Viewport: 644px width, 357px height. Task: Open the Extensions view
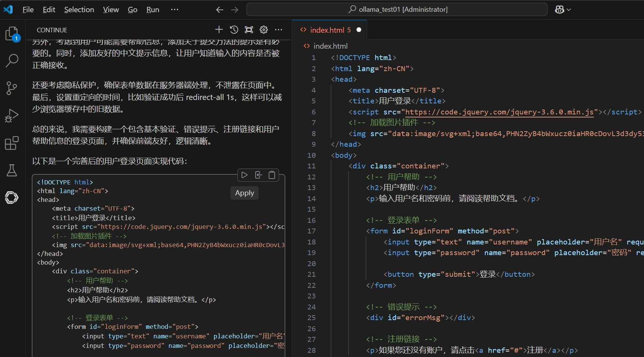[12, 143]
